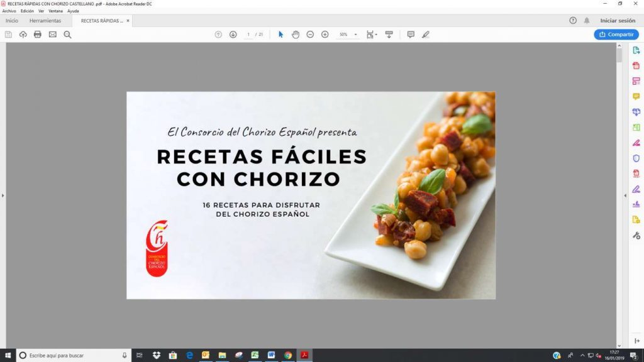The width and height of the screenshot is (644, 362).
Task: Click the current page number field
Action: pos(248,35)
